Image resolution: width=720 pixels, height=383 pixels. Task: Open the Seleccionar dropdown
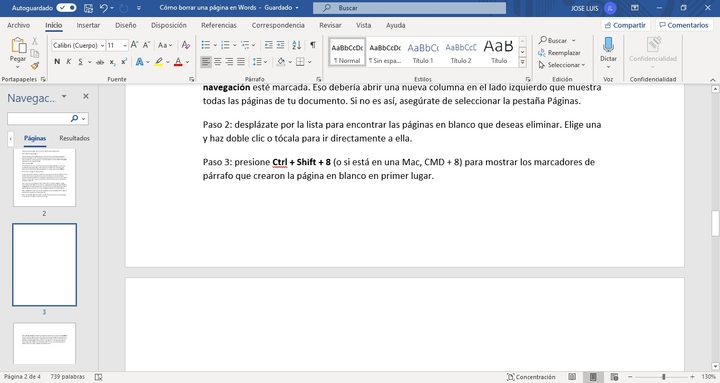point(562,65)
